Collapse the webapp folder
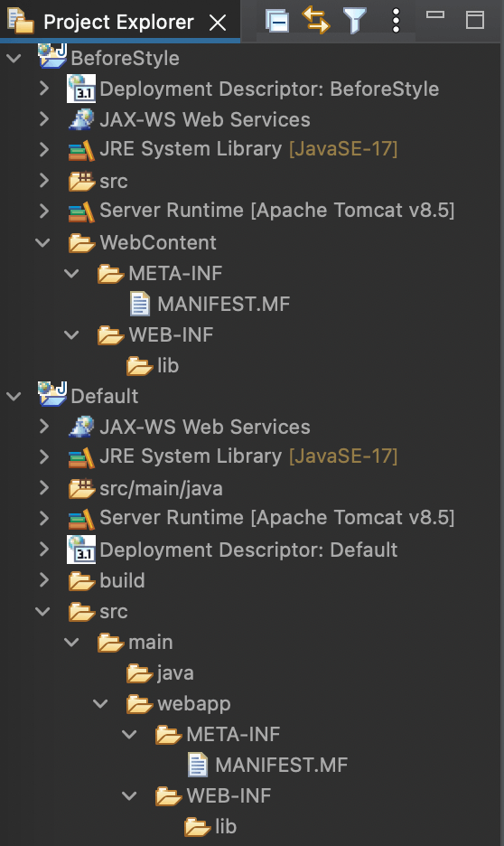 point(101,703)
